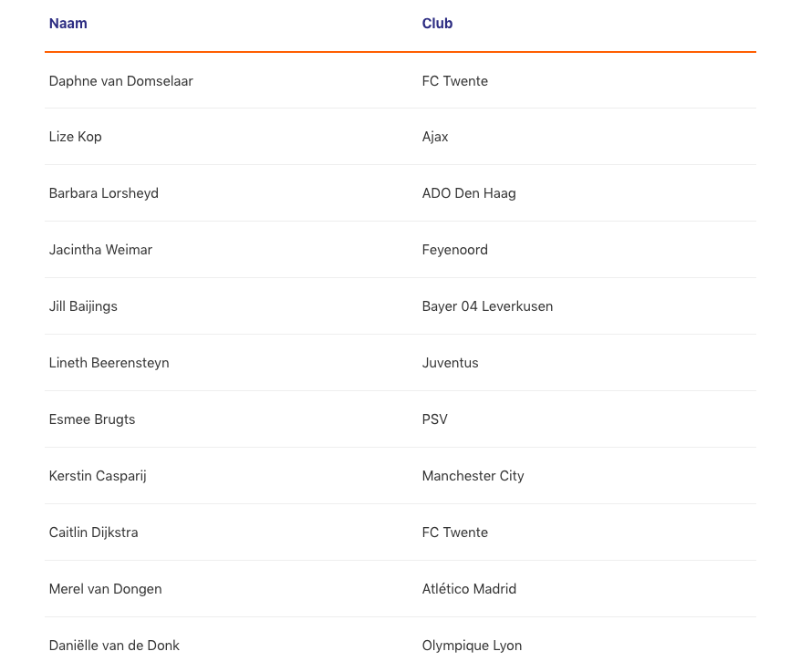Select Esmee Brugts in the table
This screenshot has height=672, width=801.
92,419
